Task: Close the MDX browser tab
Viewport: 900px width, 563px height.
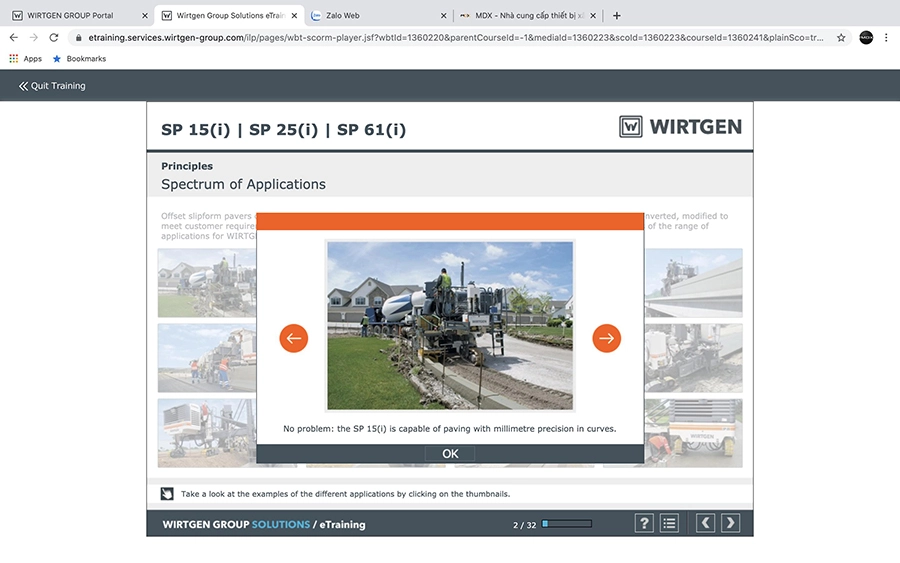Action: point(594,15)
